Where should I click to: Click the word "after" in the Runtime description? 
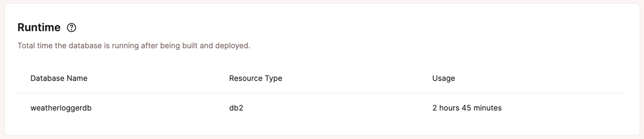pyautogui.click(x=149, y=46)
